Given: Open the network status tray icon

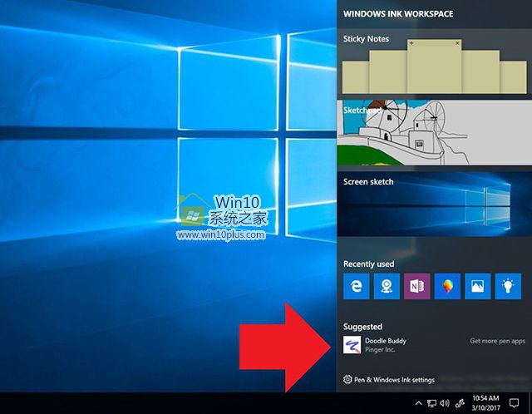Looking at the screenshot, I should [431, 403].
